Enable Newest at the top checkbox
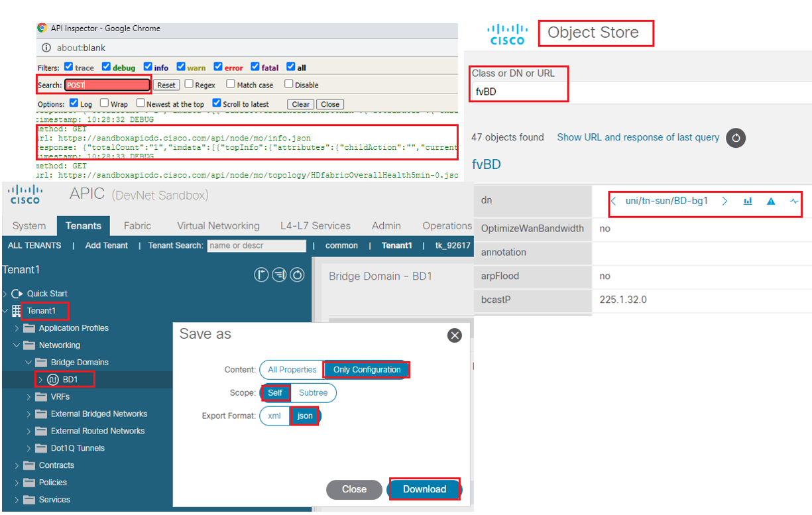 [x=141, y=103]
